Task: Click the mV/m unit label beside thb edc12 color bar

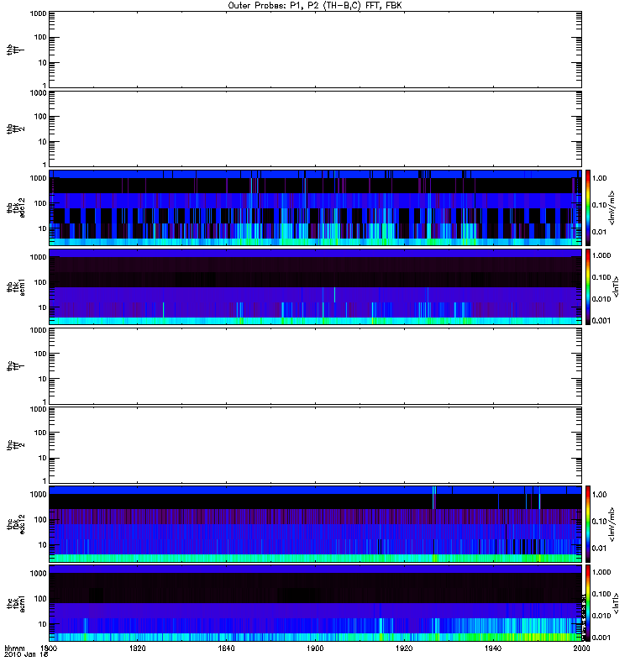Action: coord(612,207)
